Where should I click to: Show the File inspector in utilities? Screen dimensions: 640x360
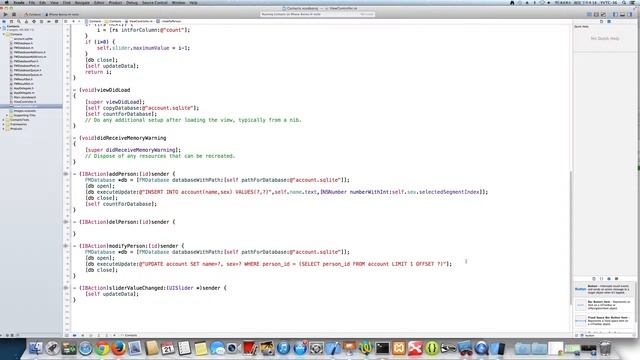point(601,21)
